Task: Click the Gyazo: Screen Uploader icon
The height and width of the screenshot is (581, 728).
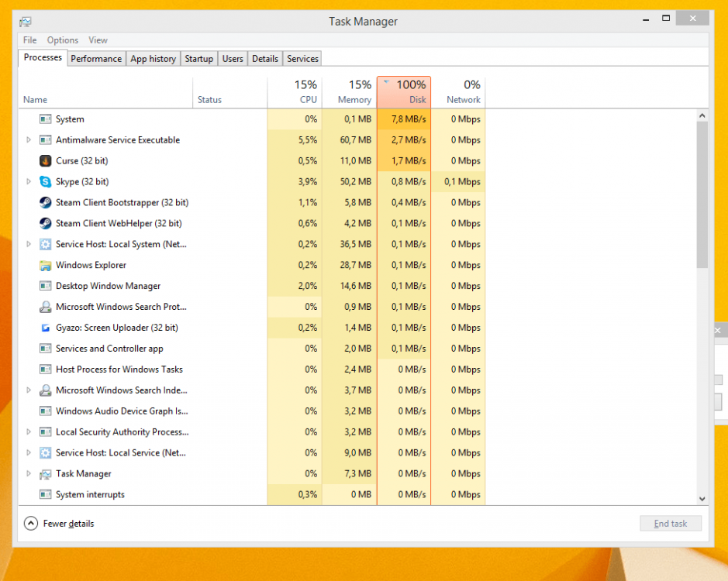Action: (45, 328)
